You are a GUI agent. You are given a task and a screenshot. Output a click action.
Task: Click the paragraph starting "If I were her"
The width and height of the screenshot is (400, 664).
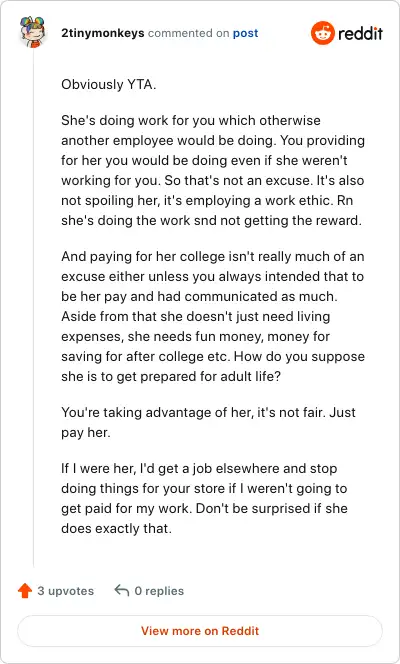tap(204, 498)
